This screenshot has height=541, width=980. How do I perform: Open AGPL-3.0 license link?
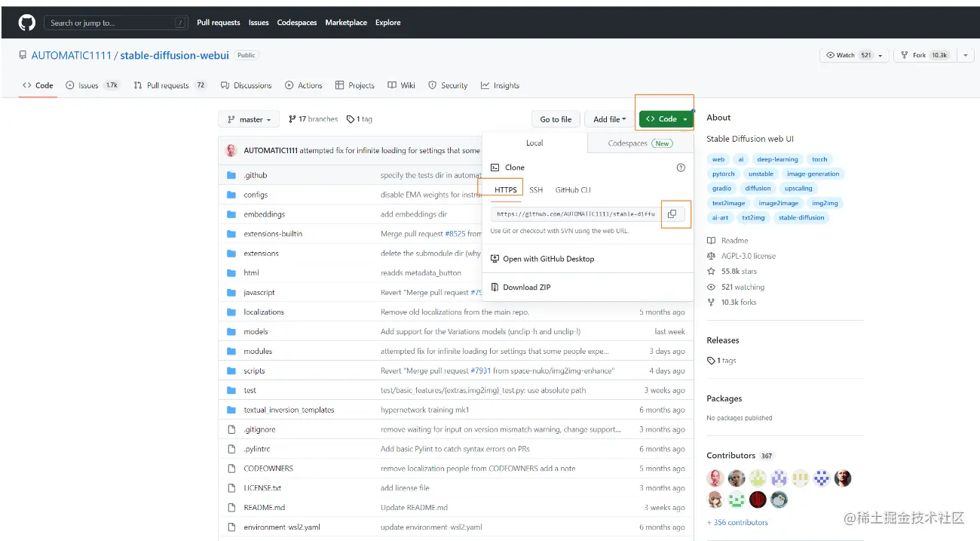tap(741, 256)
